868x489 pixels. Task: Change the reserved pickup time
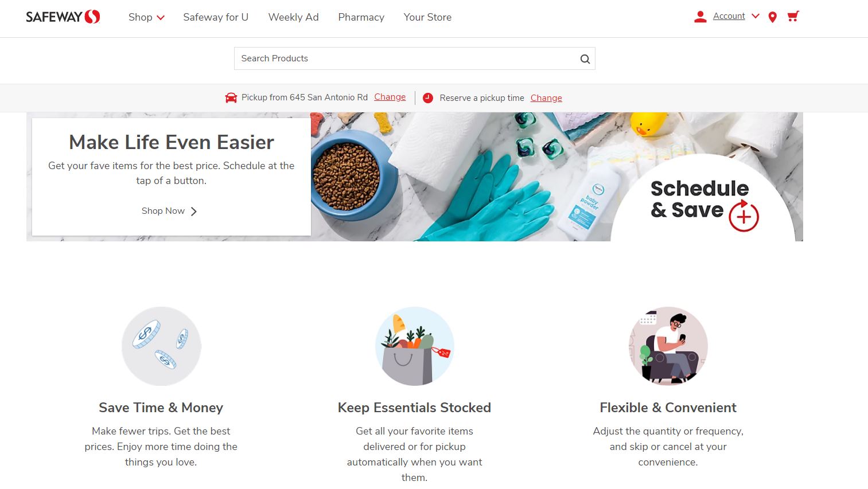pos(546,98)
